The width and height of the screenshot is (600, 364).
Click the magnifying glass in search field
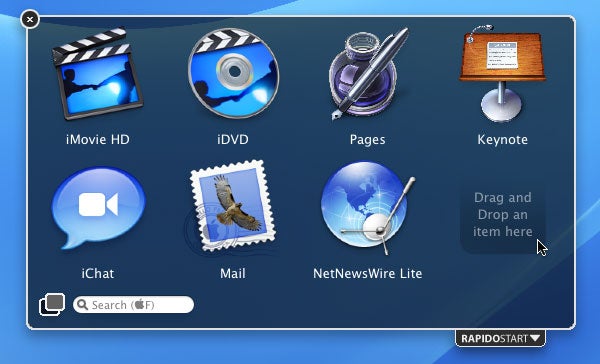pos(82,305)
